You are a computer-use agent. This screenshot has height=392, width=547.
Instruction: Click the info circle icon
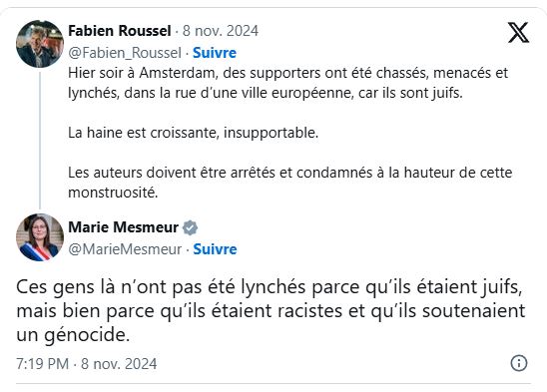[x=519, y=363]
